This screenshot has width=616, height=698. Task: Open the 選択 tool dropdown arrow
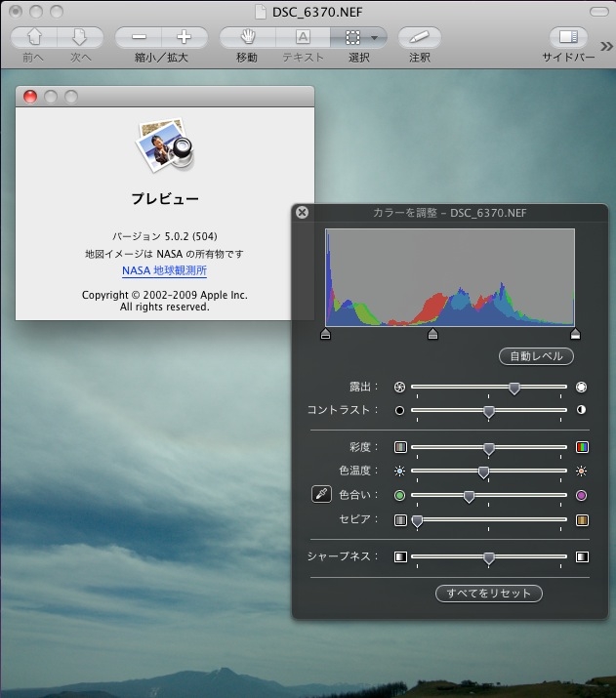coord(375,38)
